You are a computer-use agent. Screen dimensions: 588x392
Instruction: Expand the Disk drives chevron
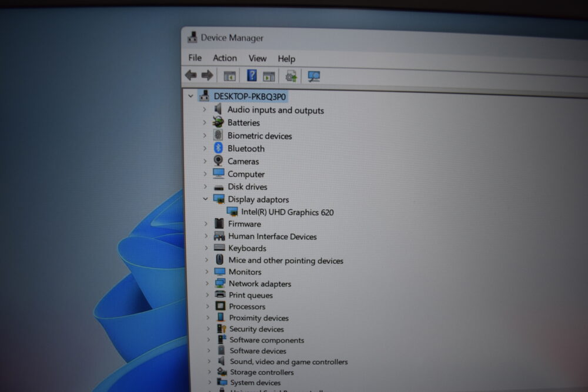(x=205, y=186)
